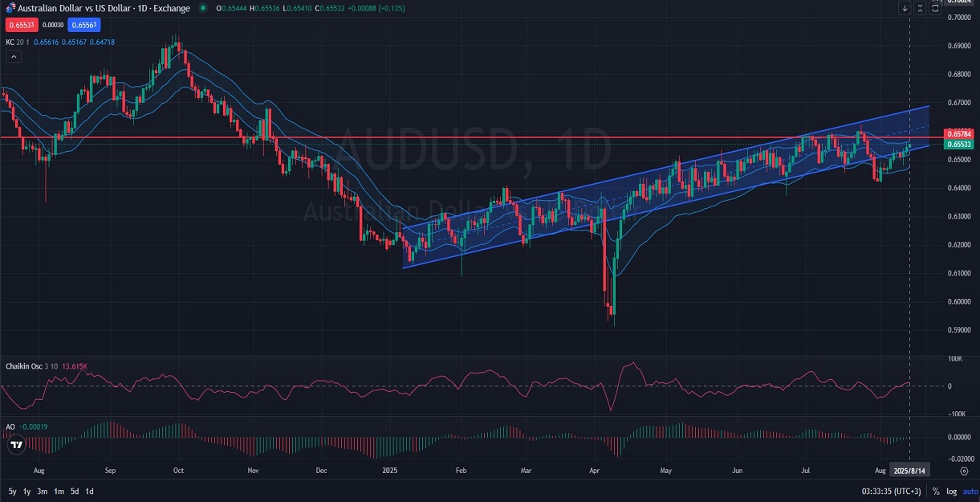Click the AUDUSD flag symbol icon
This screenshot has height=502, width=980.
point(10,8)
